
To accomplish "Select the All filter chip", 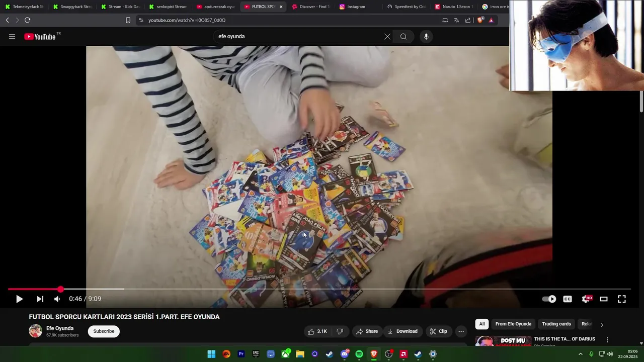I will pos(482,324).
